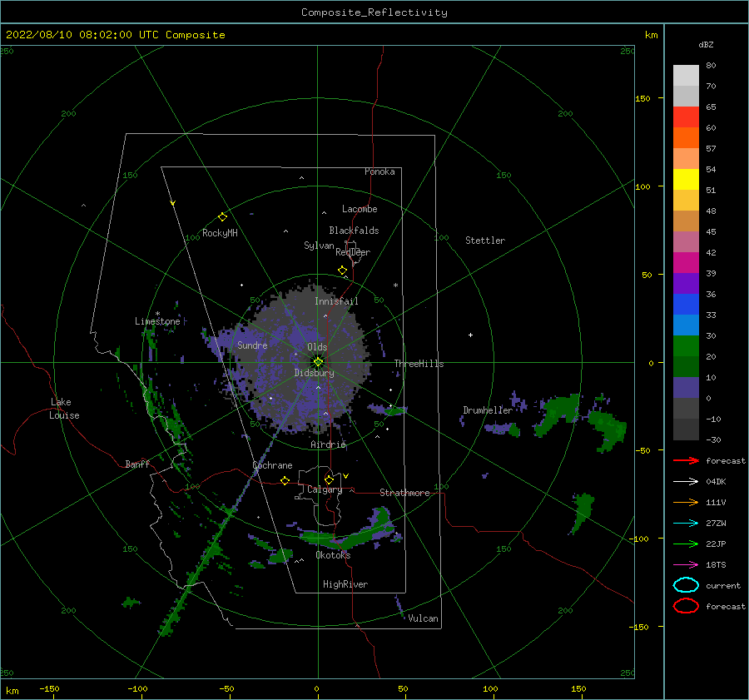The height and width of the screenshot is (700, 749).
Task: Pick the yellow 54 dBZ color swatch
Action: 686,180
